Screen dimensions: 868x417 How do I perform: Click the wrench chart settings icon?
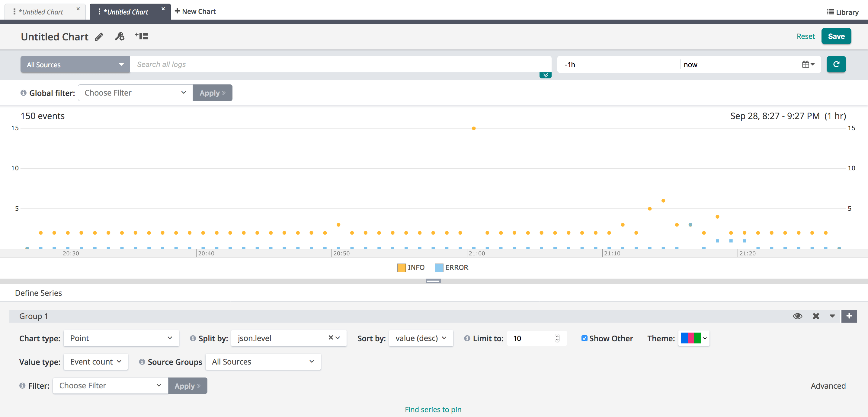pos(120,36)
